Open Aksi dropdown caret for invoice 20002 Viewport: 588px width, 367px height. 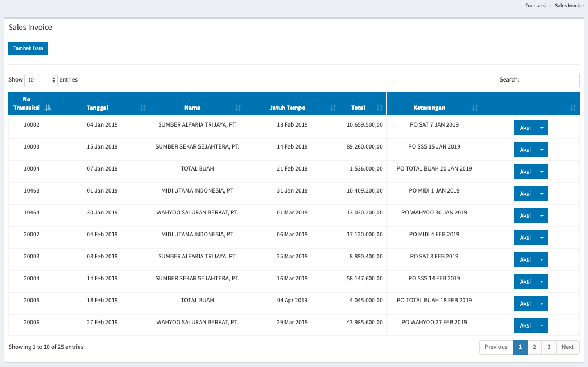(x=541, y=238)
